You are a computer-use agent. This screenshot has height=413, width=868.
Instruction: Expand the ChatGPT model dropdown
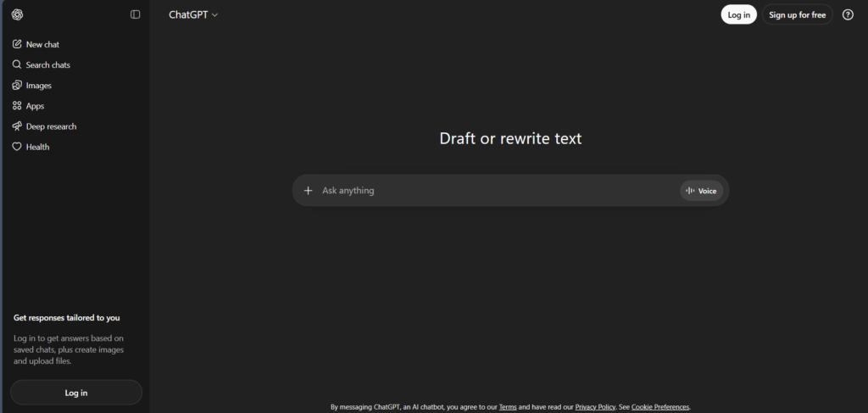tap(193, 14)
